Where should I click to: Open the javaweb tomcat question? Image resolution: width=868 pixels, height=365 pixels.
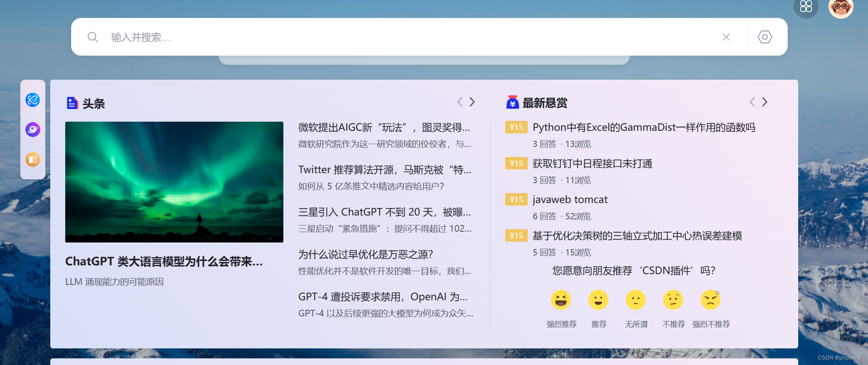(570, 200)
